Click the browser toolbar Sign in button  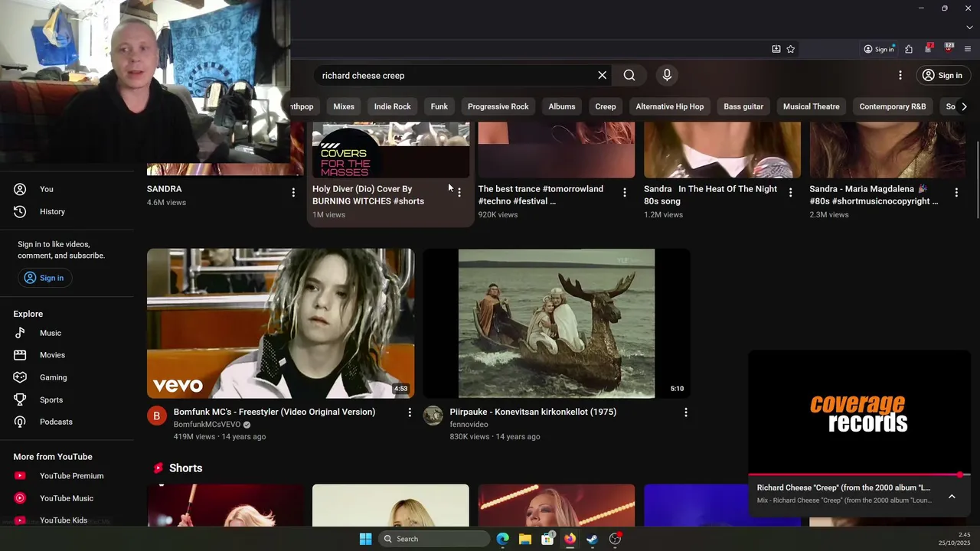click(879, 49)
